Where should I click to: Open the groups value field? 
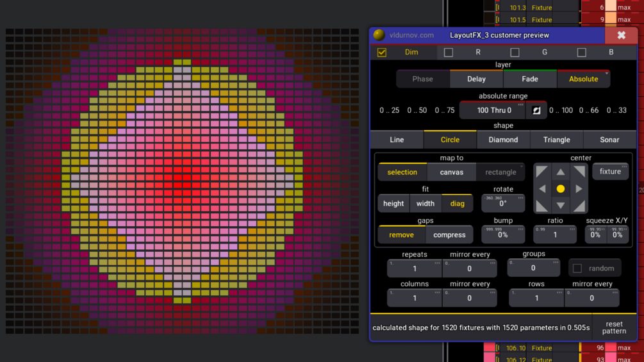coord(533,268)
